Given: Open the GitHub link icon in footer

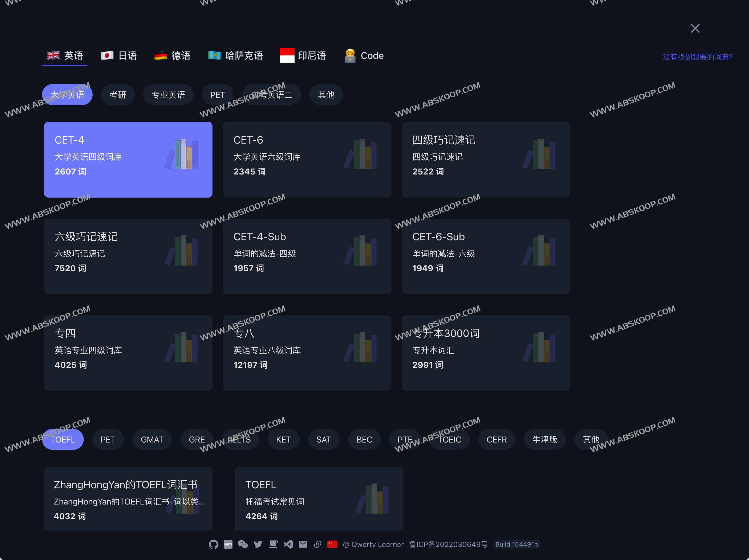Looking at the screenshot, I should pyautogui.click(x=213, y=544).
